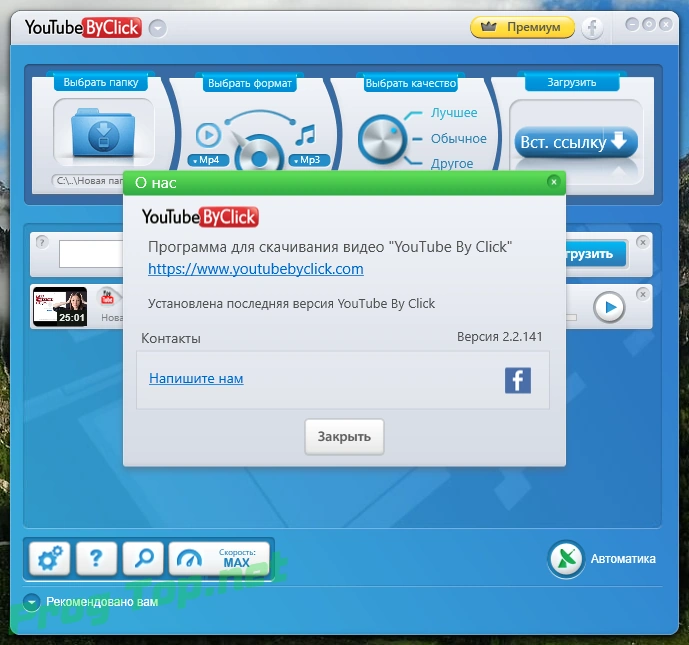Click the YouTube source icon of video item
The image size is (689, 645).
[107, 297]
